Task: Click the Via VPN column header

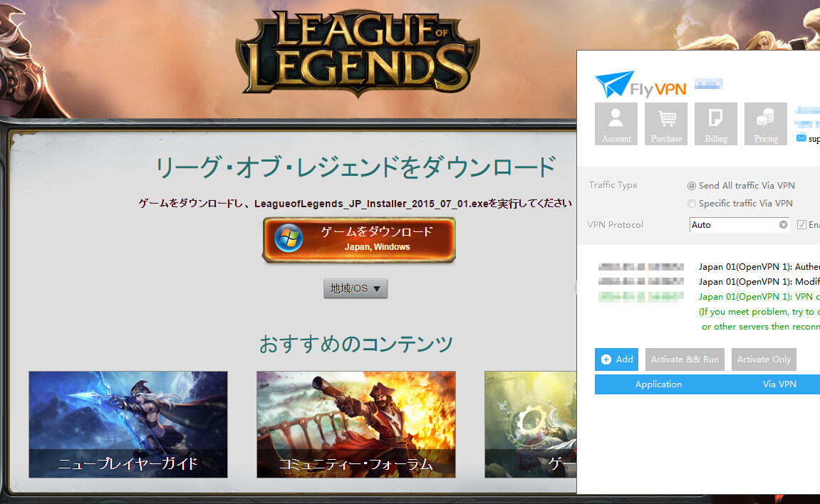Action: coord(779,384)
